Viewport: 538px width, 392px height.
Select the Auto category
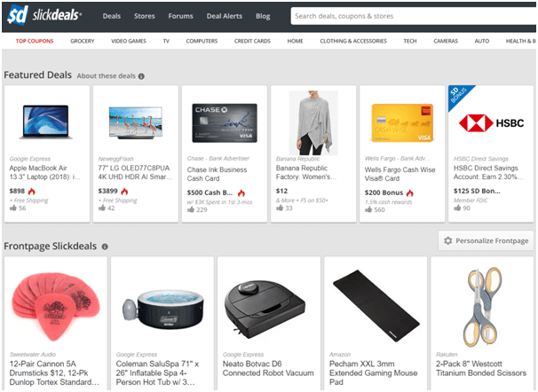click(482, 41)
